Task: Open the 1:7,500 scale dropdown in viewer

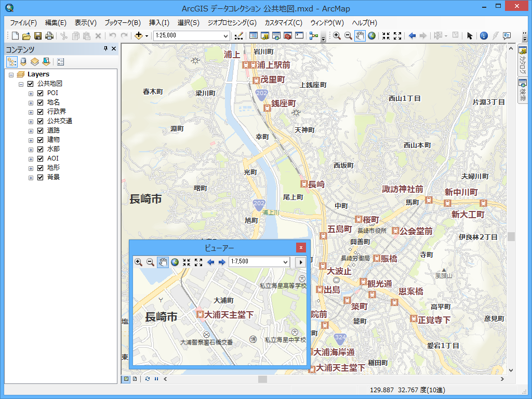Action: click(x=285, y=262)
